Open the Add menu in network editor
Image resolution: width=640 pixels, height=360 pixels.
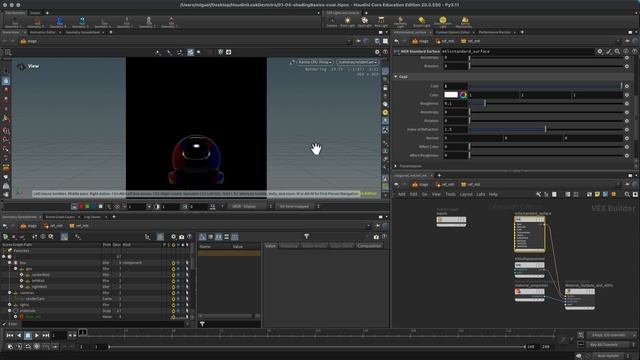point(402,194)
